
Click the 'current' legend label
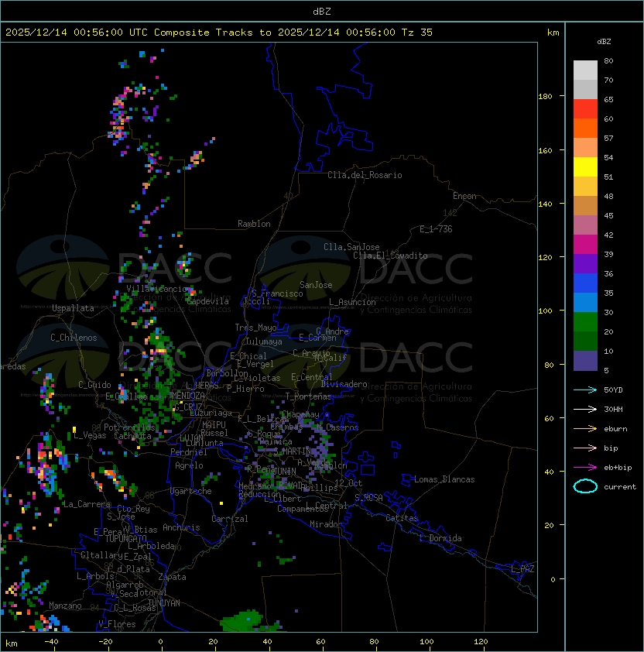620,487
